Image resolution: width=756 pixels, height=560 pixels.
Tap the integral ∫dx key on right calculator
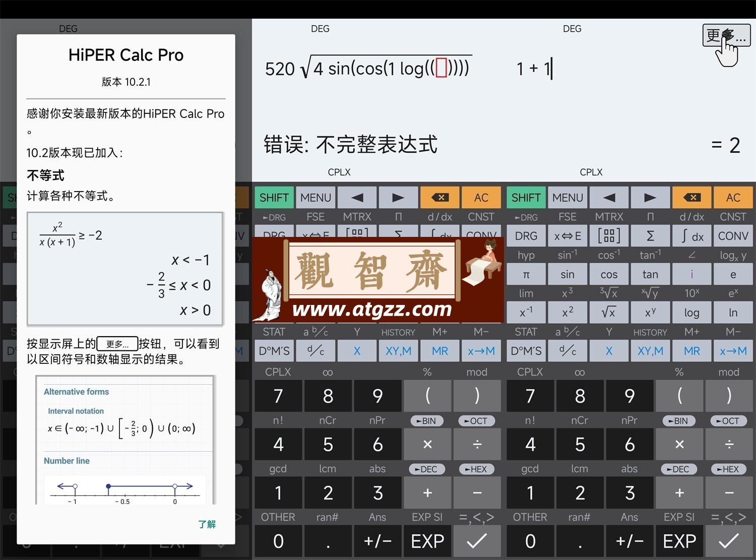(x=692, y=236)
